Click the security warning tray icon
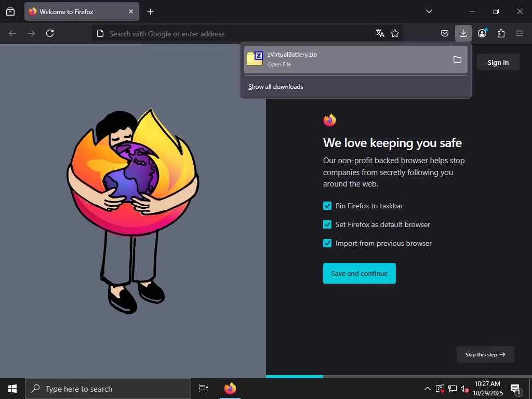Image resolution: width=532 pixels, height=399 pixels. pyautogui.click(x=440, y=389)
